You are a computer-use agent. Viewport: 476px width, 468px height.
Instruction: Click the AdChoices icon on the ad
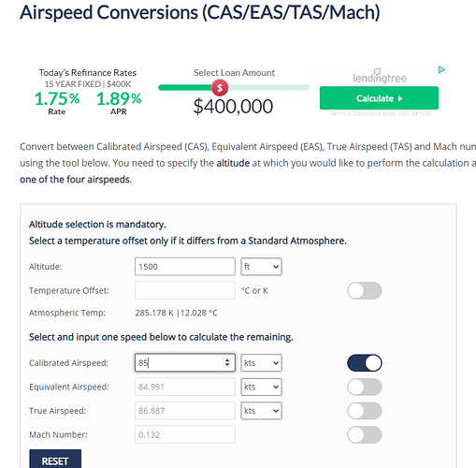pos(441,69)
